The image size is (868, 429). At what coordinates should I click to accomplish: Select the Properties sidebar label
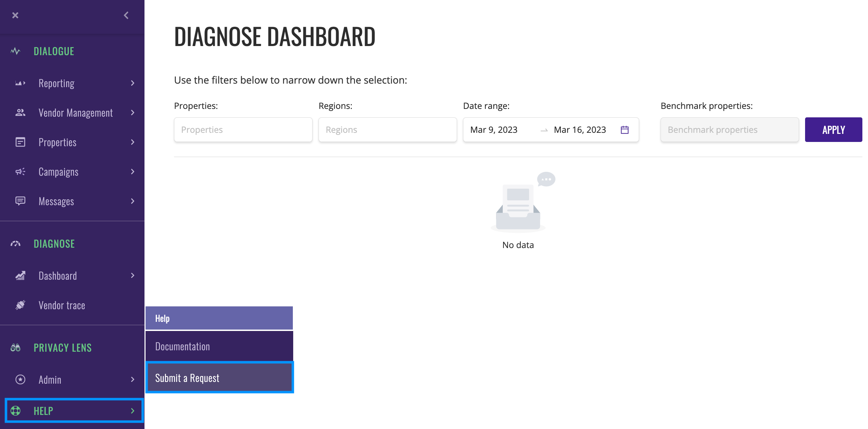pos(57,142)
